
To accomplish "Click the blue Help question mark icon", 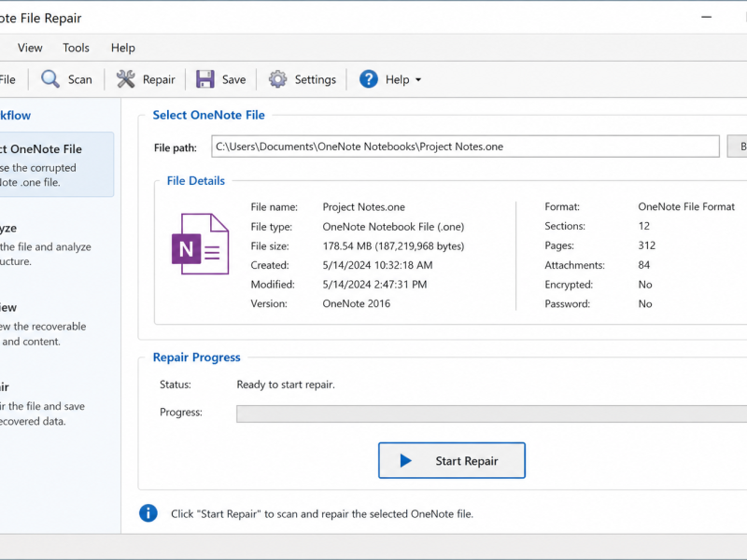I will point(369,79).
